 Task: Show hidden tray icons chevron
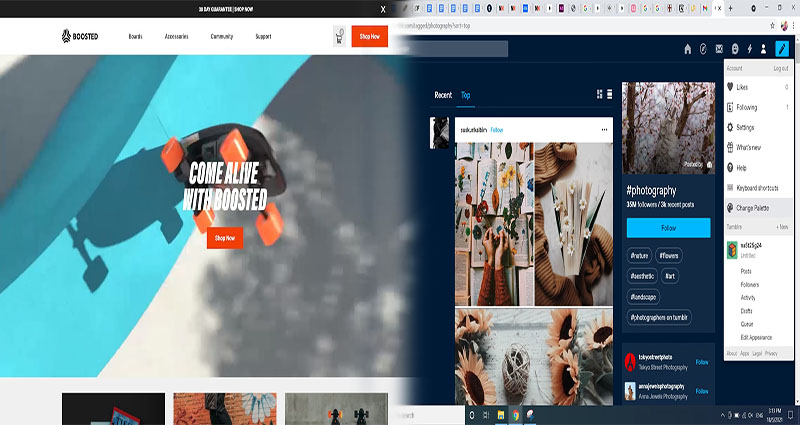[722, 415]
